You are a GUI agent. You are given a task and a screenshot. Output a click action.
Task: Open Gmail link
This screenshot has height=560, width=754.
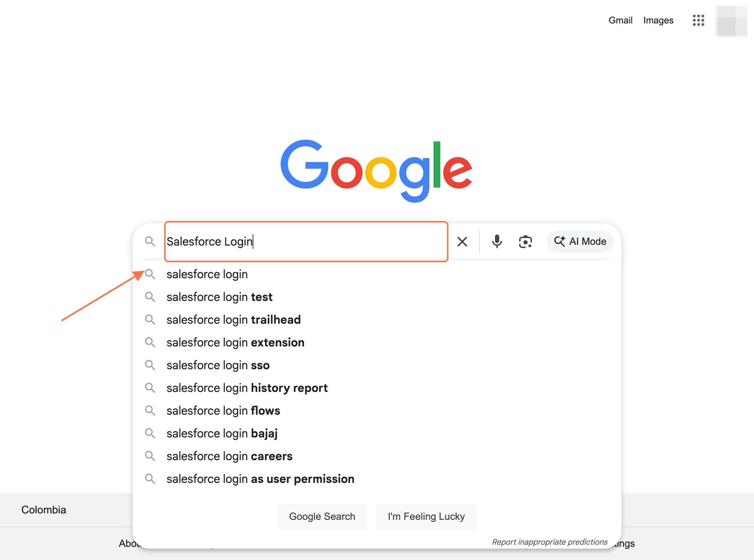(620, 20)
